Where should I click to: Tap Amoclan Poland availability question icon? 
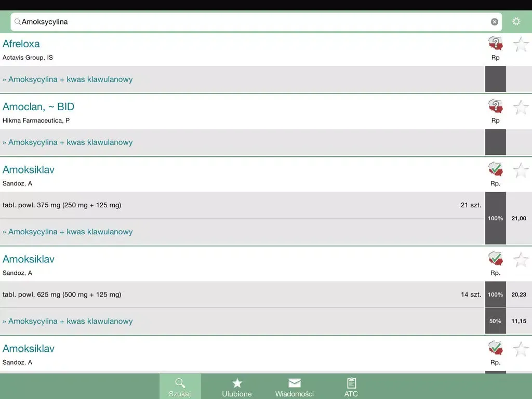coord(495,106)
